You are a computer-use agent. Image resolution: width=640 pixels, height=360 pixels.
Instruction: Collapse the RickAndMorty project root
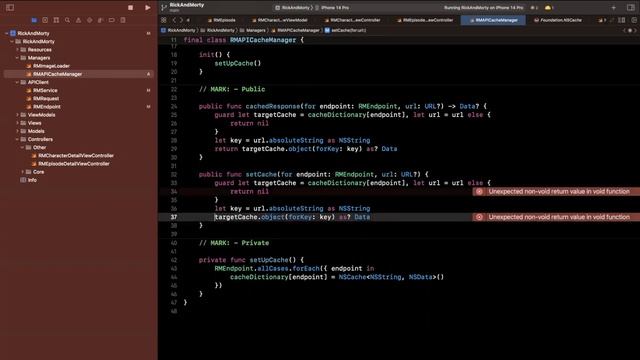click(x=7, y=33)
